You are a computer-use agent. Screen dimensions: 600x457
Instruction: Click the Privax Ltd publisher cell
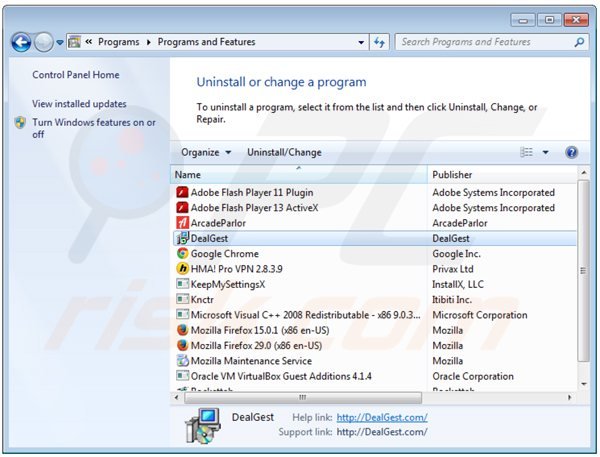[x=453, y=269]
